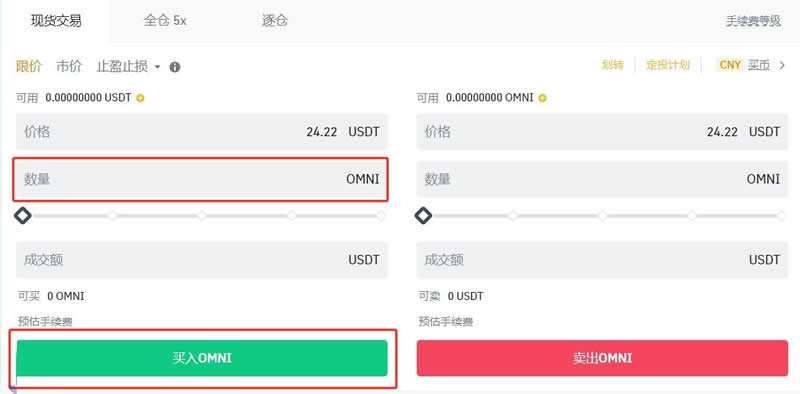The width and height of the screenshot is (800, 394).
Task: Click the sell slider diamond handle
Action: coord(423,215)
